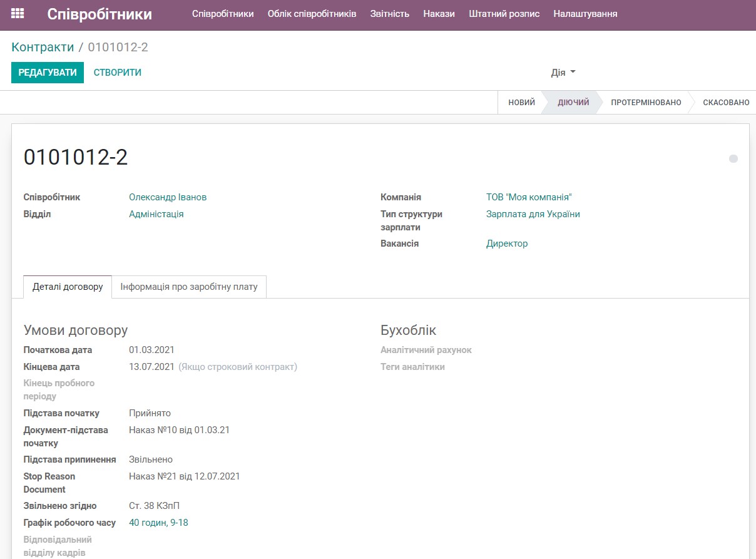
Task: Click the РЕДАГУВАТИ button
Action: click(x=48, y=72)
